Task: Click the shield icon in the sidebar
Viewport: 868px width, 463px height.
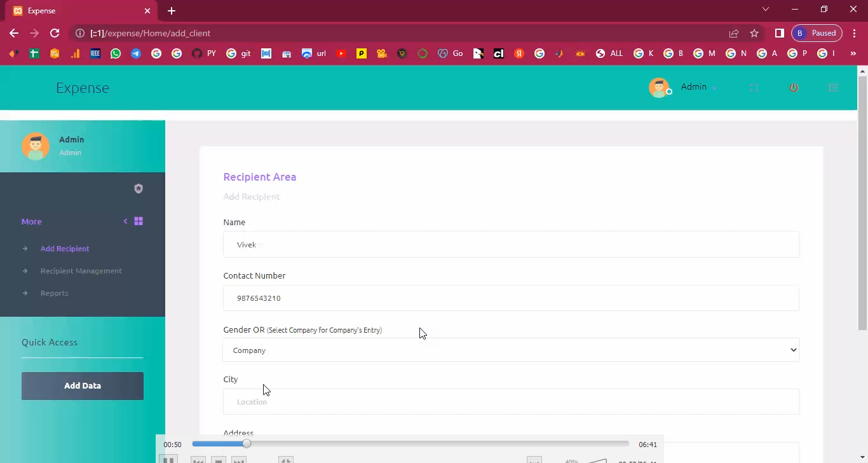Action: pyautogui.click(x=139, y=189)
